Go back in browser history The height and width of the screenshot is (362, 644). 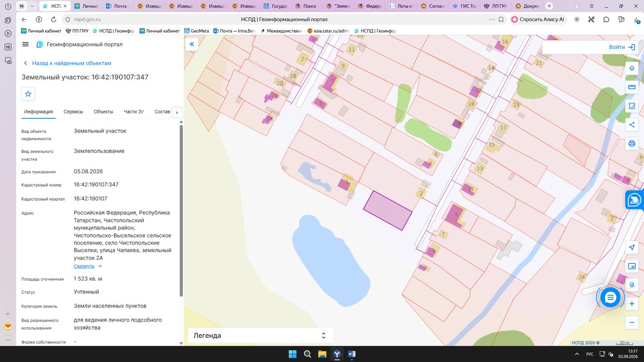click(x=24, y=19)
